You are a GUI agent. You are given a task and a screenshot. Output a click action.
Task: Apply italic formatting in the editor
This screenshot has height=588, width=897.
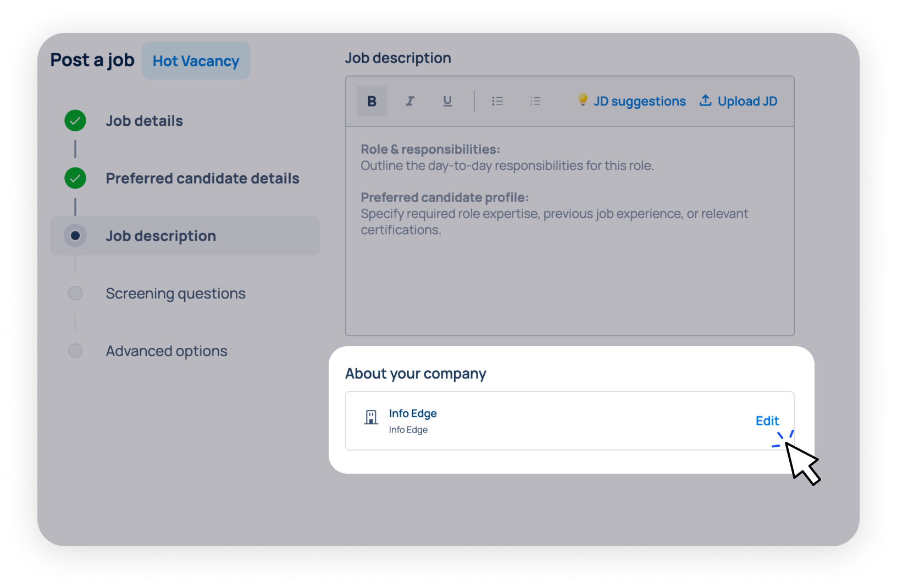(409, 101)
